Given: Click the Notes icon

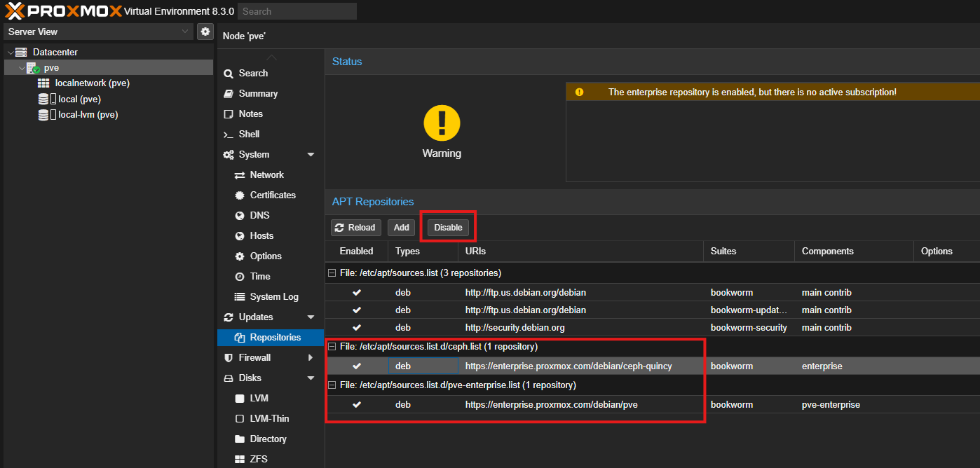Looking at the screenshot, I should (x=229, y=114).
